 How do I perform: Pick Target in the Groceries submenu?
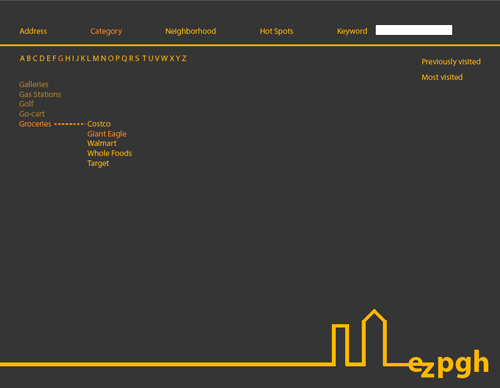click(x=98, y=163)
